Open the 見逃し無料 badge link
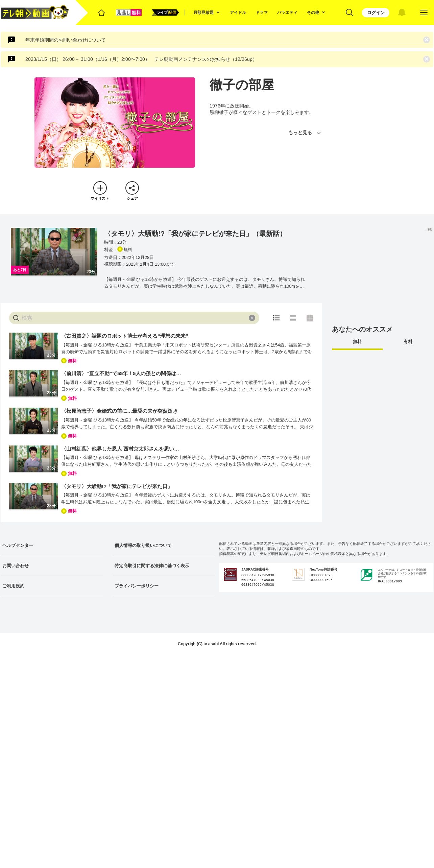Screen dimensions: 434x868 [x=129, y=13]
